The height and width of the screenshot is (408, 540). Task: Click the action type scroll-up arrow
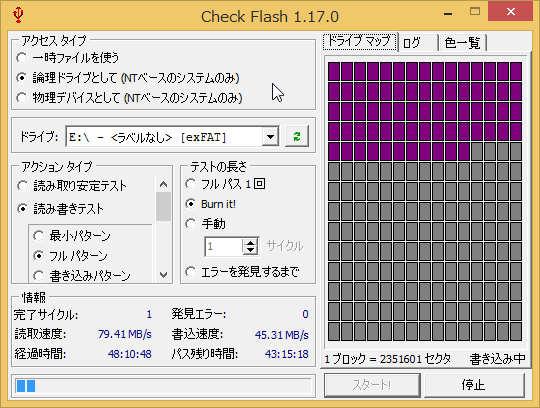[164, 184]
